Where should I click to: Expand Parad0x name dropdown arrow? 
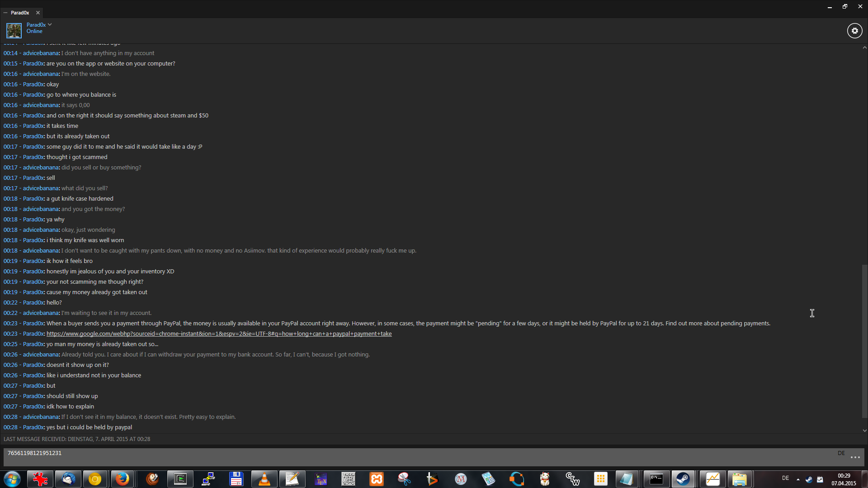point(50,25)
